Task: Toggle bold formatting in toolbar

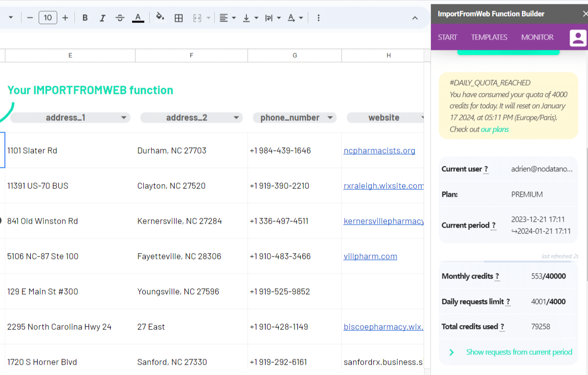Action: [x=85, y=18]
